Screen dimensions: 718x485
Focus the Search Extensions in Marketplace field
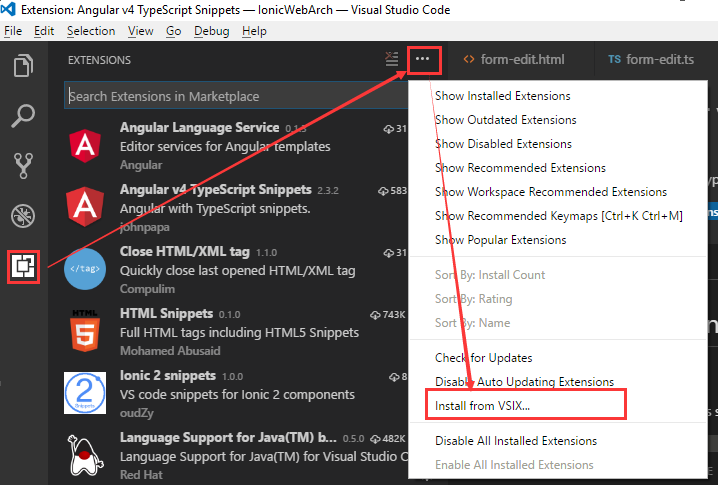[235, 96]
